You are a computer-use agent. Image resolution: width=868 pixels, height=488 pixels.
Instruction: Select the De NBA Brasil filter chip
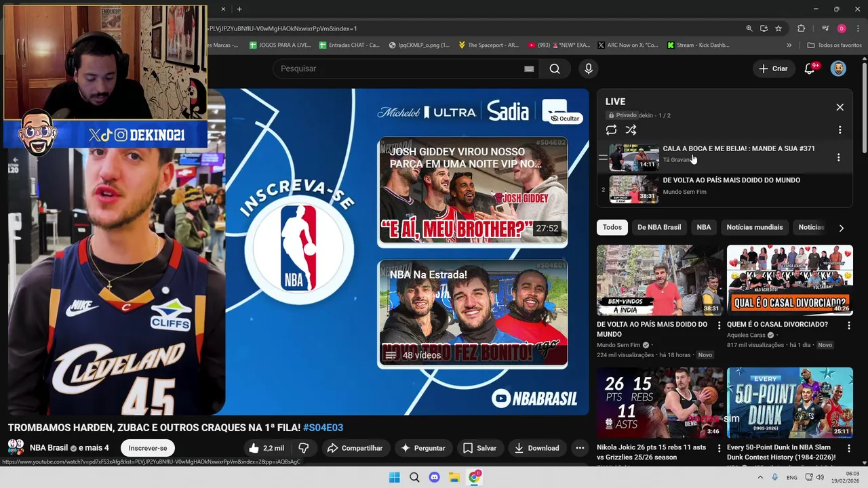[x=659, y=227]
